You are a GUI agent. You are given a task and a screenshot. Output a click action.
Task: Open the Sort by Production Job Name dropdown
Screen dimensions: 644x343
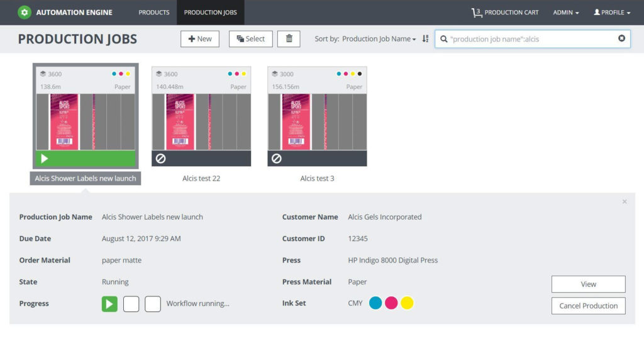(379, 38)
